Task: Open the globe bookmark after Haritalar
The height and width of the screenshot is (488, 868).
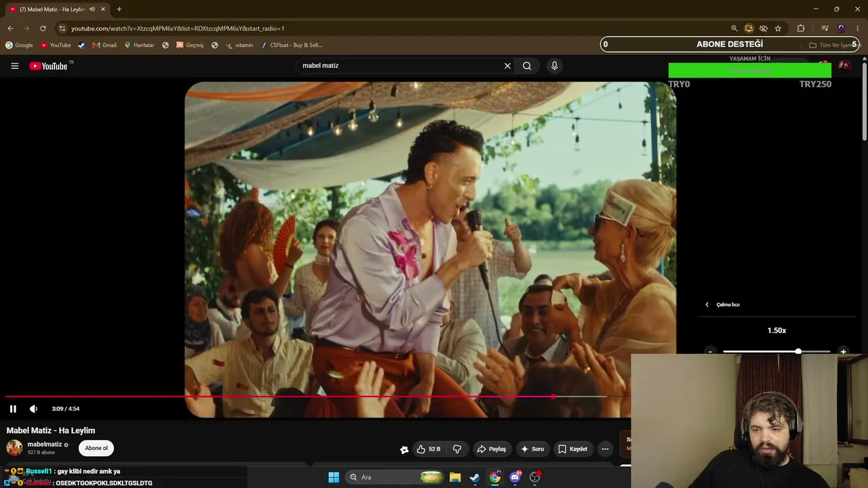Action: (165, 45)
